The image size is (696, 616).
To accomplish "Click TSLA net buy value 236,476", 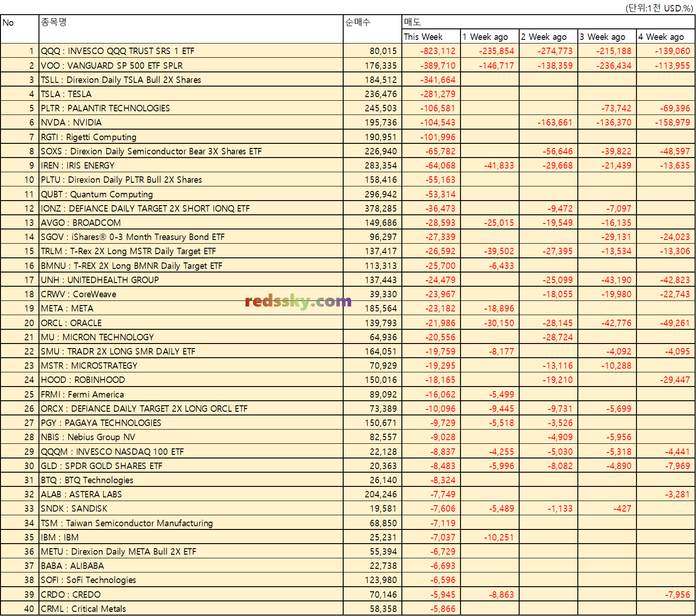I will coord(381,94).
